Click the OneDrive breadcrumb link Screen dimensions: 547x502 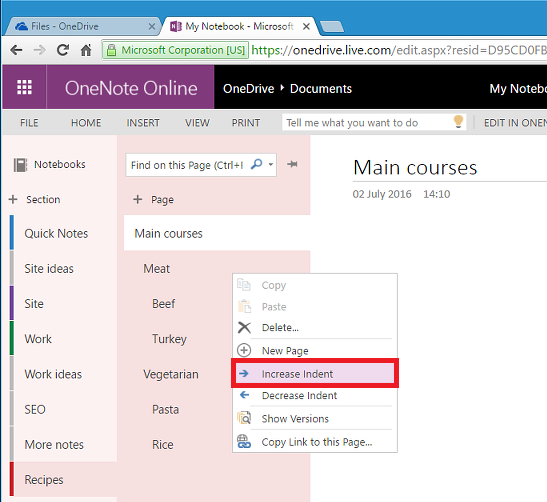pyautogui.click(x=248, y=89)
